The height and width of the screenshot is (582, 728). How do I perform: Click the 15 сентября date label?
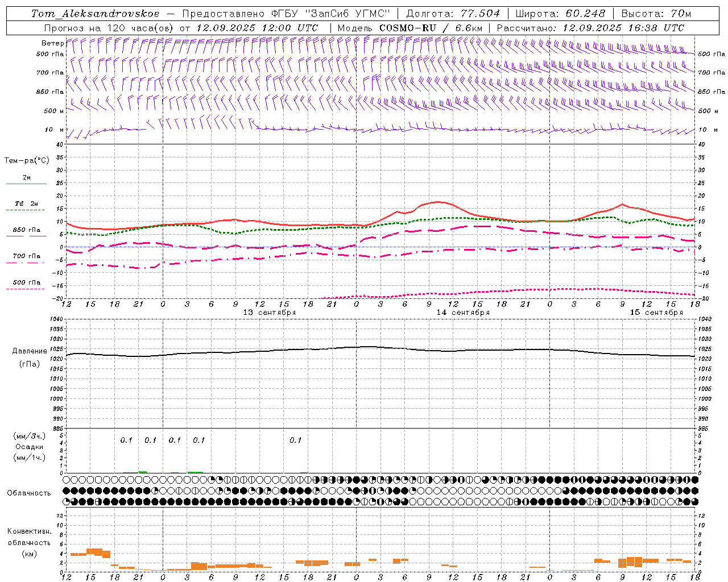tap(656, 313)
